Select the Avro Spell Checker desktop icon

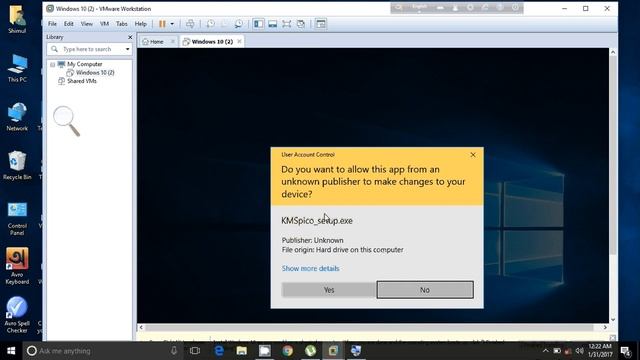pyautogui.click(x=17, y=315)
